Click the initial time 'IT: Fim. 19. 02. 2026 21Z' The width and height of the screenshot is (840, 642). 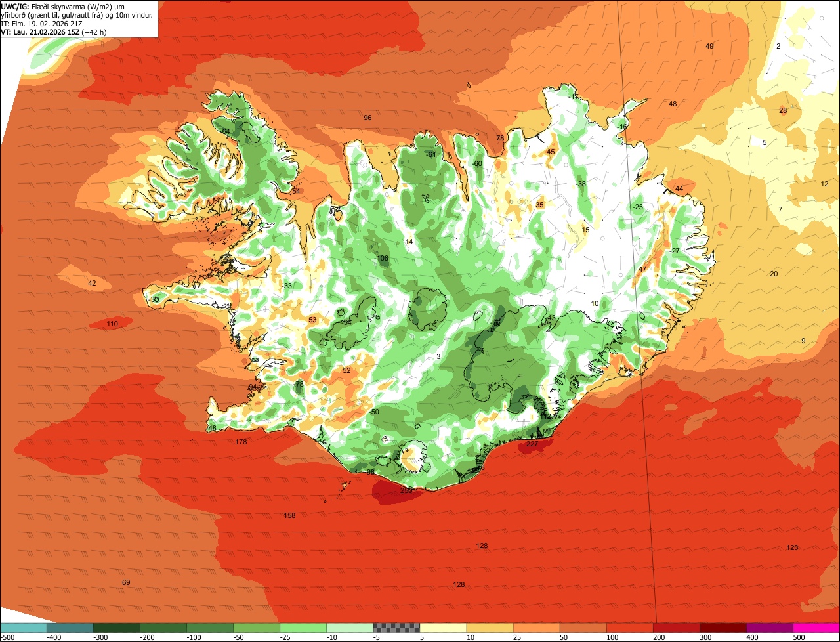pyautogui.click(x=42, y=23)
